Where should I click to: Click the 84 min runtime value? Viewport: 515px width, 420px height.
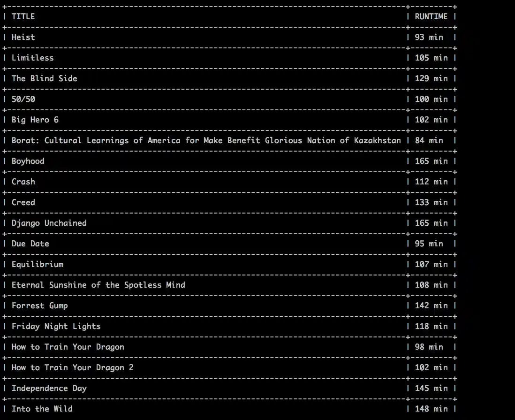click(429, 140)
